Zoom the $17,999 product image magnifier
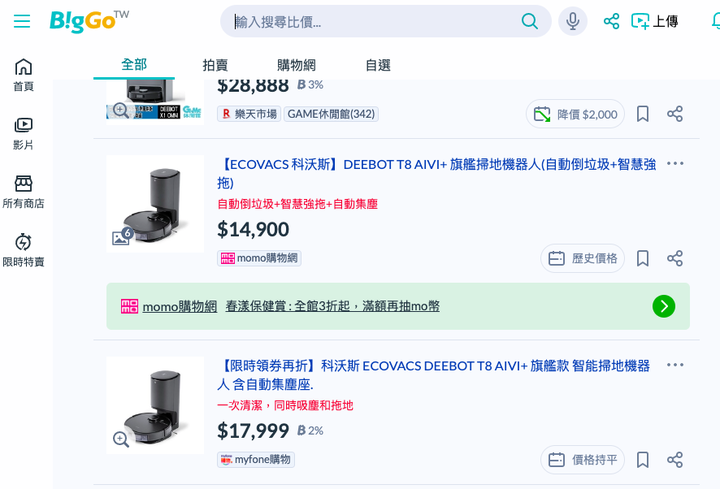This screenshot has width=720, height=489. (x=121, y=439)
